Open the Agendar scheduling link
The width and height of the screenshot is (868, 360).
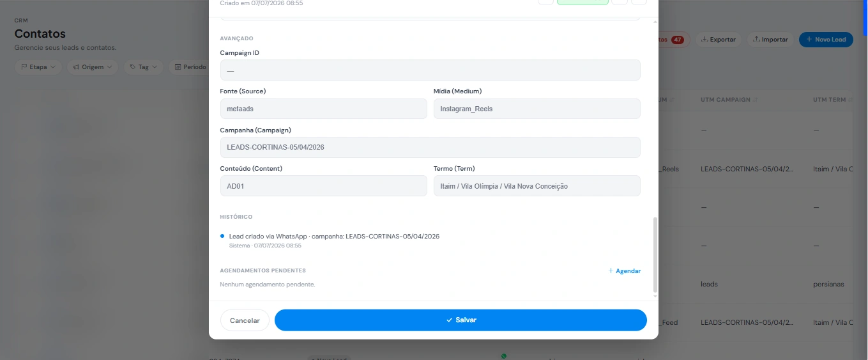pos(625,271)
